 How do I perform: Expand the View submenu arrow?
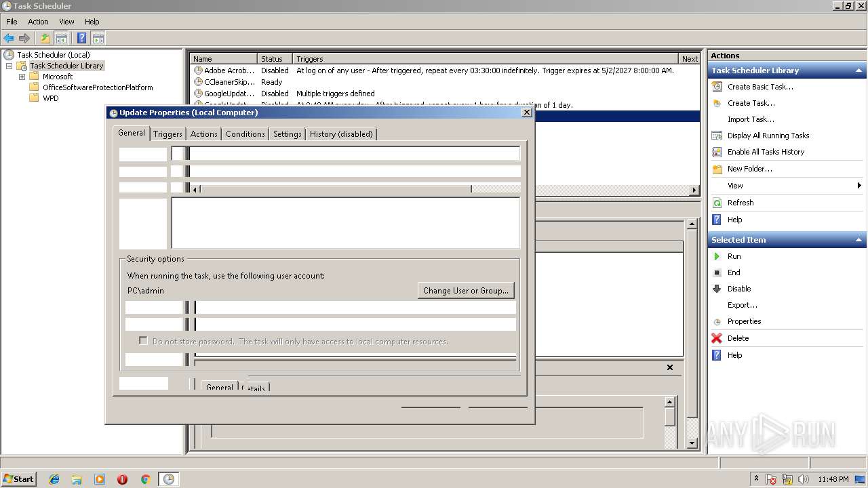point(859,186)
